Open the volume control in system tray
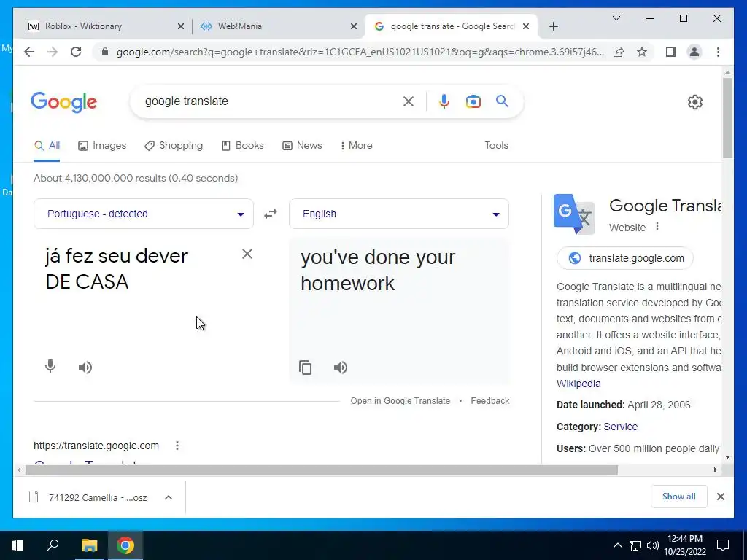 point(653,545)
